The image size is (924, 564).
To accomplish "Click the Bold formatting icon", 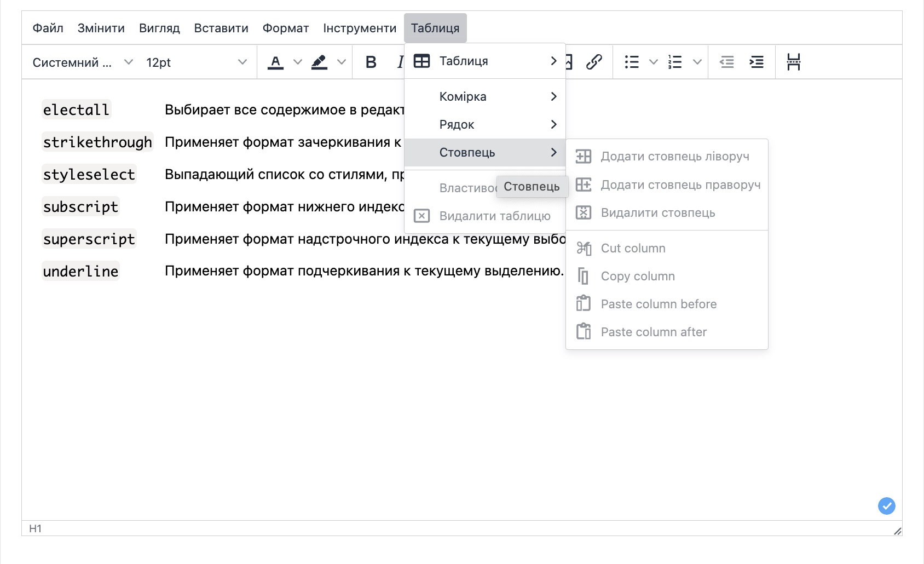I will point(371,62).
